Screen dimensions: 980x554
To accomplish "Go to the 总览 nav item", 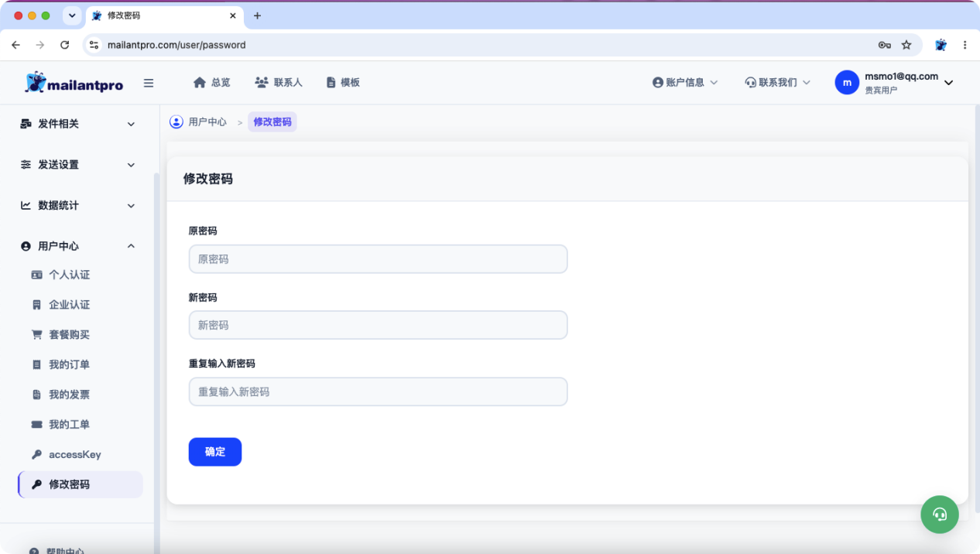I will (212, 82).
